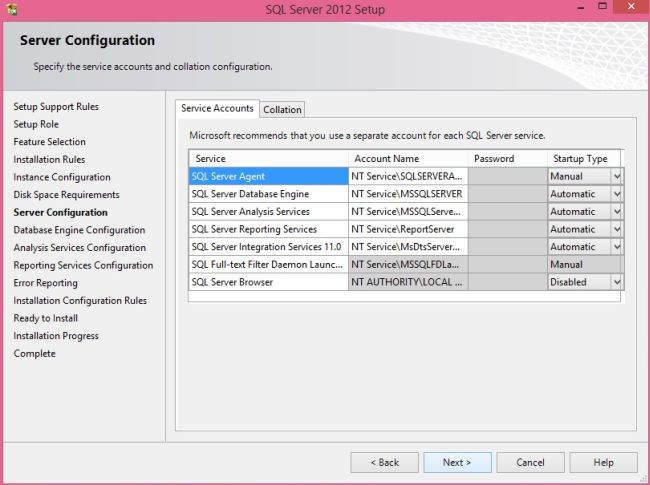Screen dimensions: 650x485
Task: Maximize the SQL Server 2012 Setup window
Action: pos(602,7)
